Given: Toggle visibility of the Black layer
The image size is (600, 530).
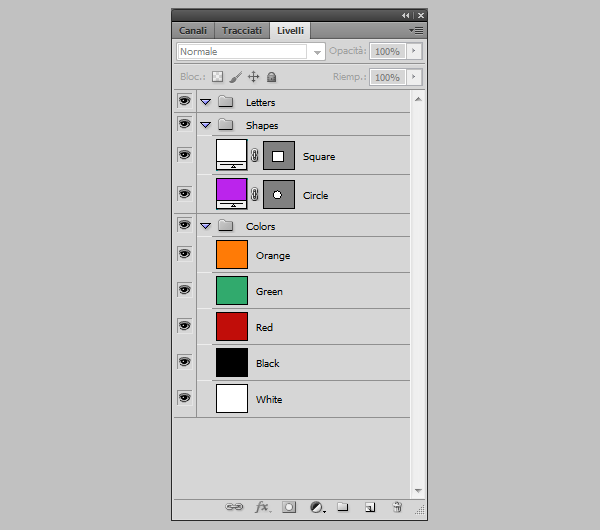Looking at the screenshot, I should tap(184, 362).
